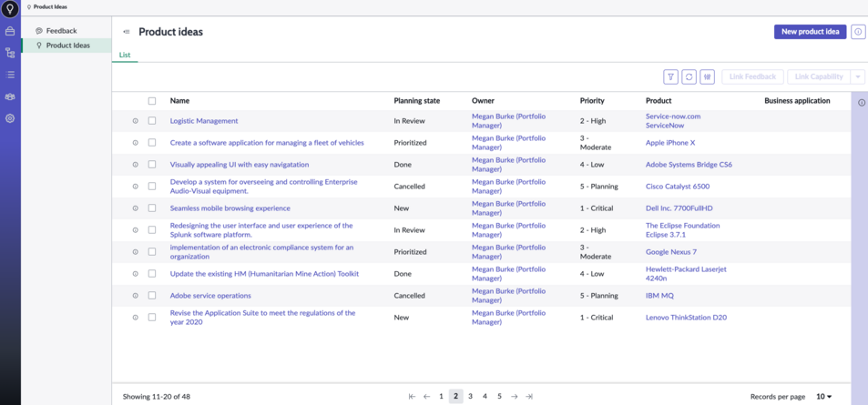Image resolution: width=868 pixels, height=405 pixels.
Task: Check the fleet of vehicles row checkbox
Action: 152,143
